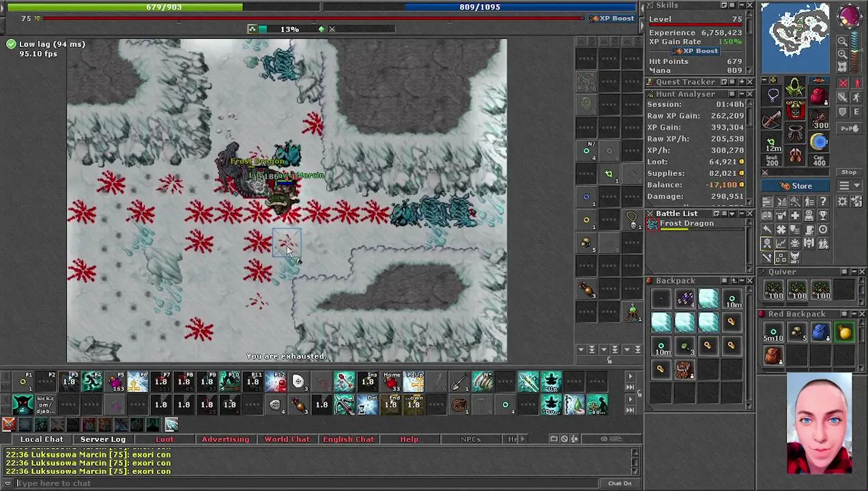The width and height of the screenshot is (868, 491).
Task: Click the red backpack equipment slot
Action: (819, 97)
